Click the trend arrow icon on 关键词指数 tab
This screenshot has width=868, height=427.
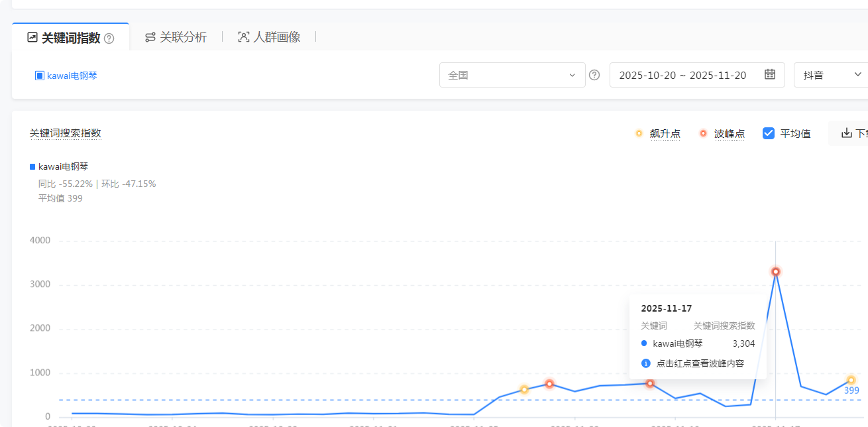[31, 37]
